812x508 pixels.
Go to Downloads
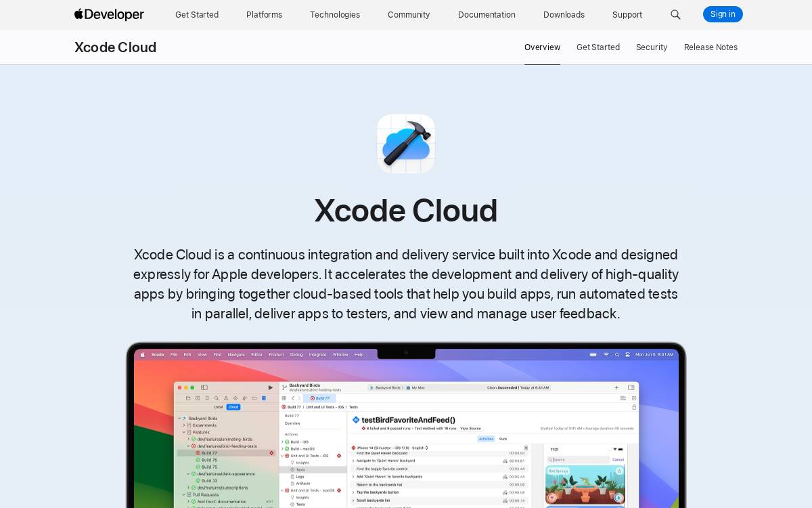pyautogui.click(x=564, y=14)
